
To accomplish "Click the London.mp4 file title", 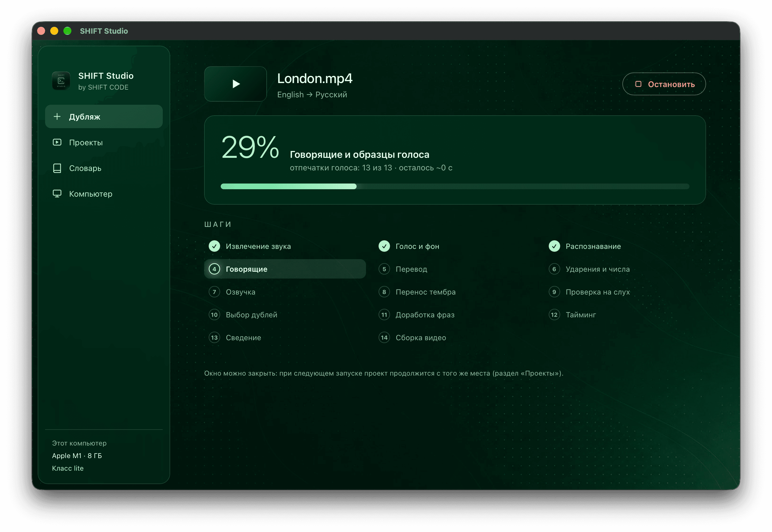I will [x=315, y=79].
